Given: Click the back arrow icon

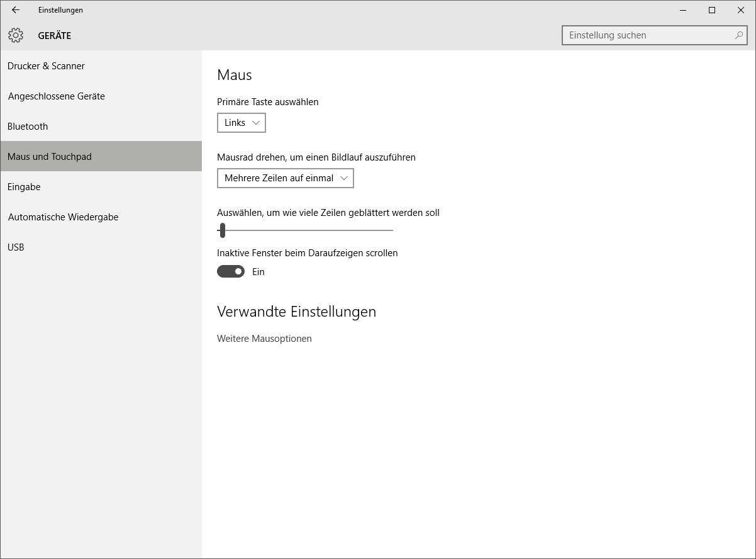Looking at the screenshot, I should click(16, 10).
